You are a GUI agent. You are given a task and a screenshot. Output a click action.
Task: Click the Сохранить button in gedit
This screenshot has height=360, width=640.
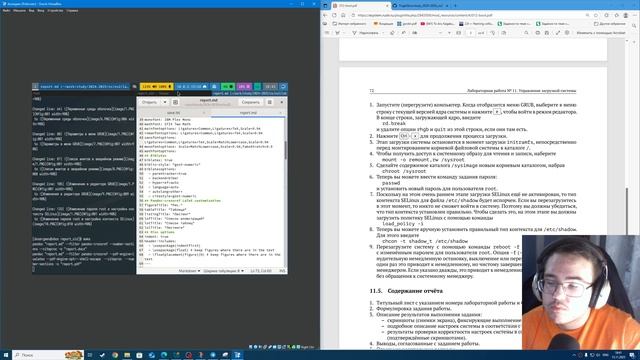point(250,102)
